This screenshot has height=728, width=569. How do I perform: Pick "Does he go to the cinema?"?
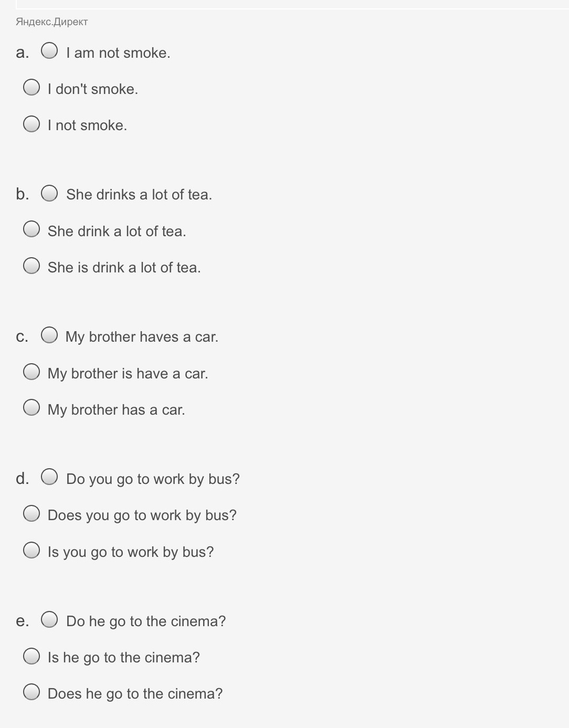[x=31, y=692]
